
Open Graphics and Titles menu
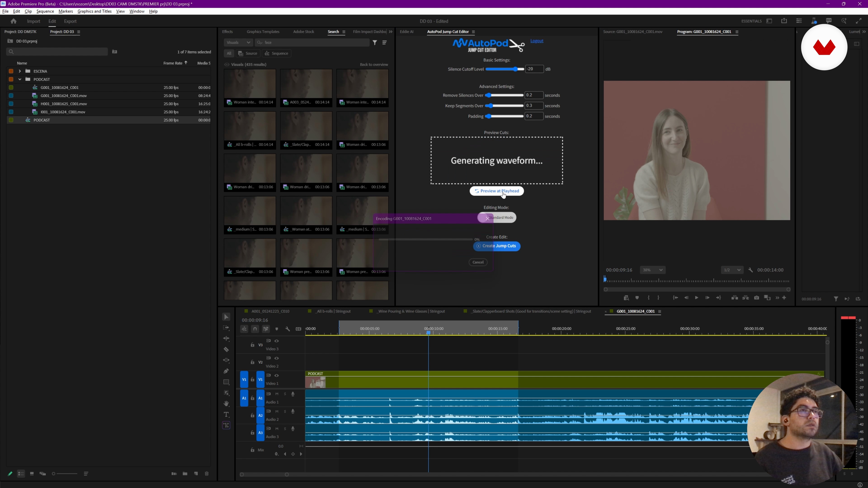coord(94,12)
